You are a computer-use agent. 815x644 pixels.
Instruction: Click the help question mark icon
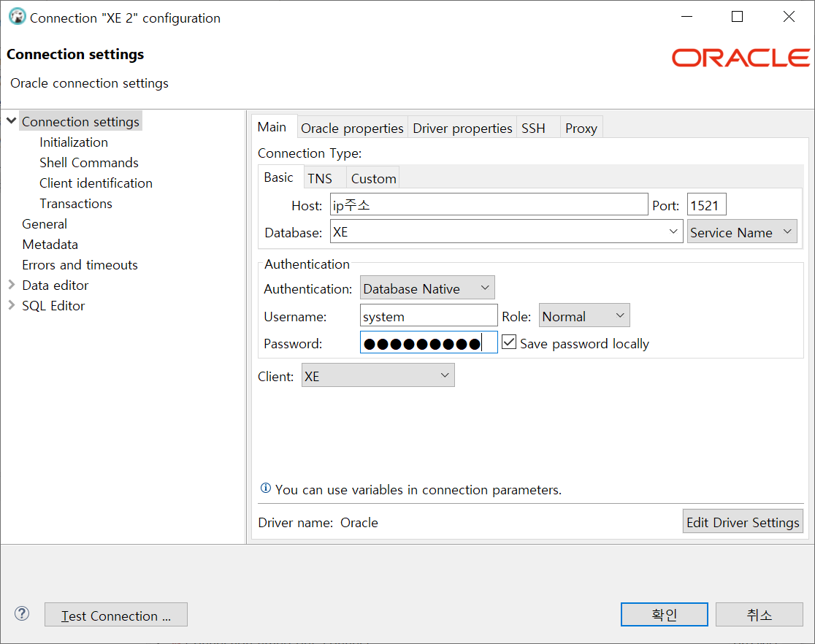coord(22,614)
